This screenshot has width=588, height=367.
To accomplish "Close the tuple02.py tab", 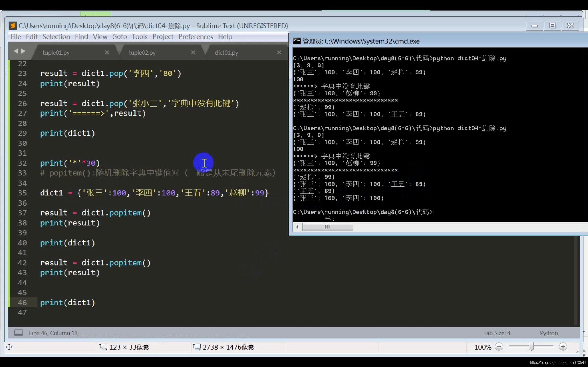I will (x=193, y=53).
